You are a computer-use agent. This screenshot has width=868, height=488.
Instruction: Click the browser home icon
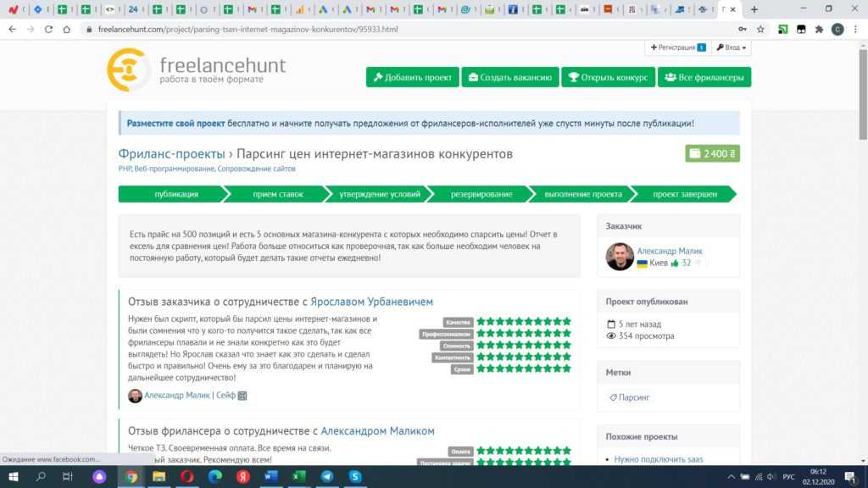pos(66,30)
